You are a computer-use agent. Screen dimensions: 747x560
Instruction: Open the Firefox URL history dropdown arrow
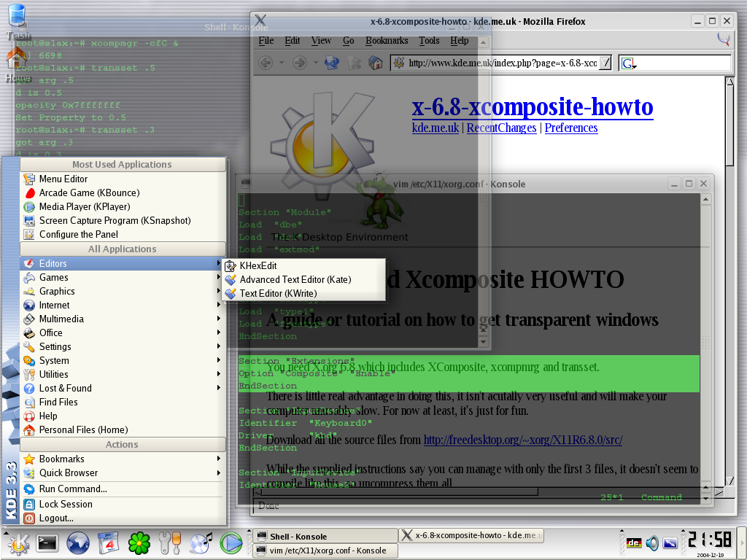(x=605, y=63)
